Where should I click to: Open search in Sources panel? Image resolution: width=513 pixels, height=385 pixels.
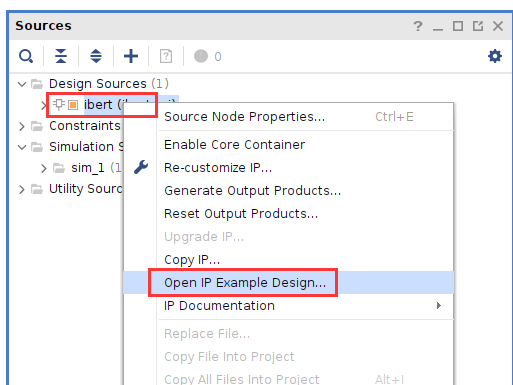click(x=26, y=56)
